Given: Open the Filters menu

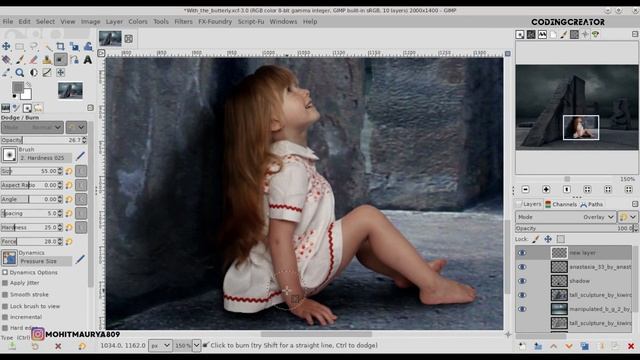Looking at the screenshot, I should coord(183,22).
